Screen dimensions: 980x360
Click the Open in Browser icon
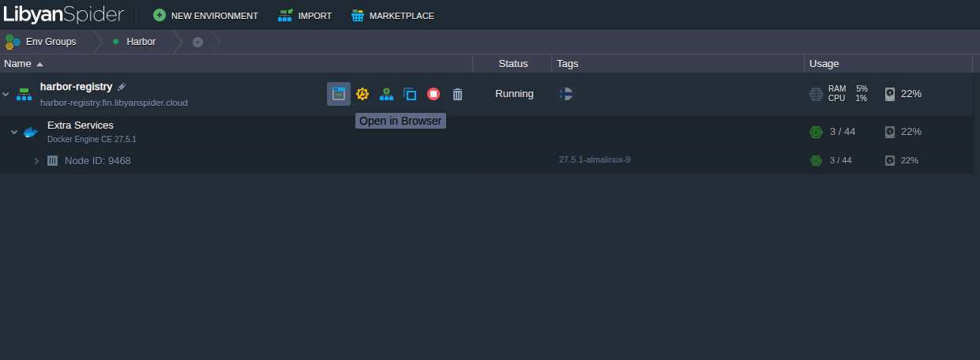(x=339, y=94)
